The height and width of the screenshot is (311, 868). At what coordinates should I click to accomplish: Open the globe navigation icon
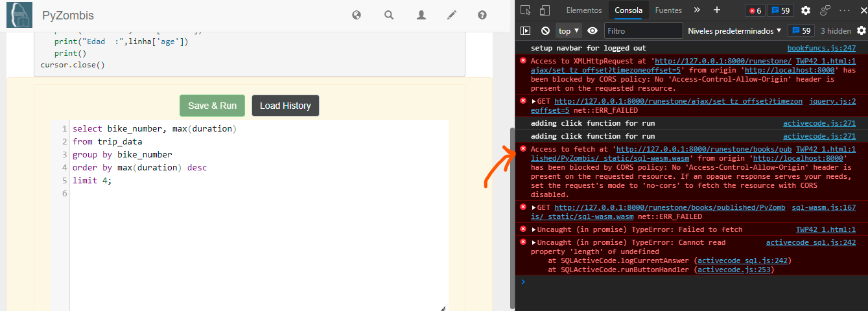tap(357, 15)
